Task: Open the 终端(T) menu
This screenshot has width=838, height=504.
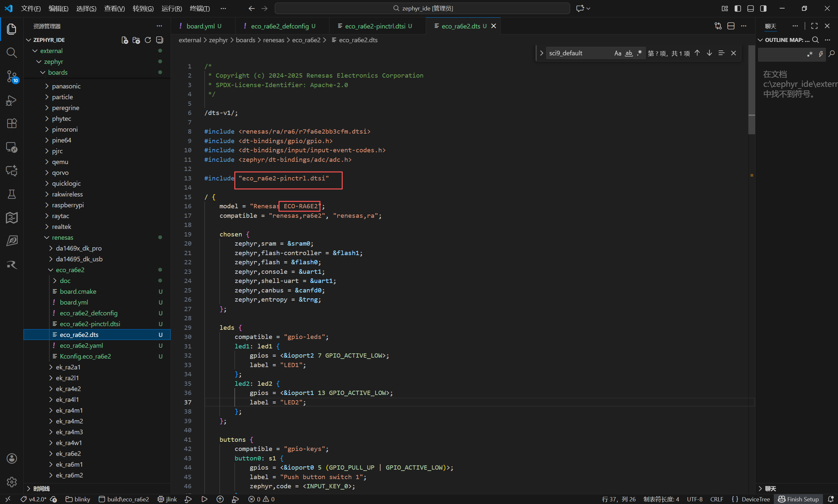Action: pos(200,9)
